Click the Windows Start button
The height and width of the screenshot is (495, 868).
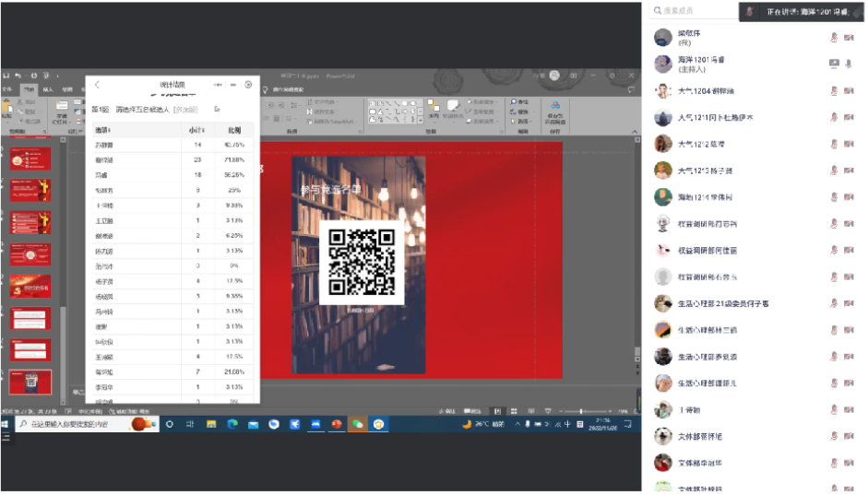(6, 424)
